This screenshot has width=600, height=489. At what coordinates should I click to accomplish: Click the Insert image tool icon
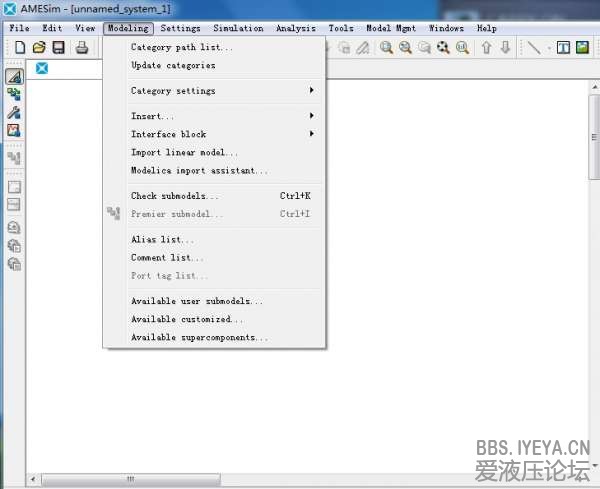tap(581, 47)
